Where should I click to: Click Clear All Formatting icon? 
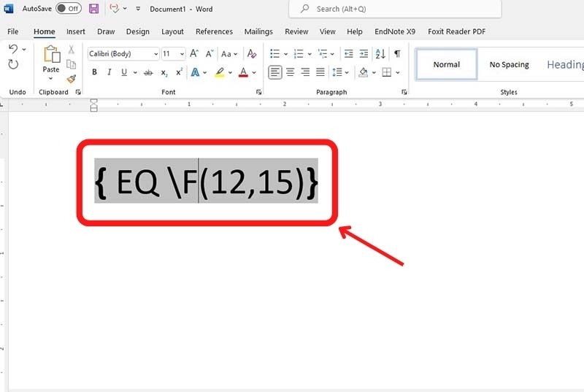coord(252,53)
